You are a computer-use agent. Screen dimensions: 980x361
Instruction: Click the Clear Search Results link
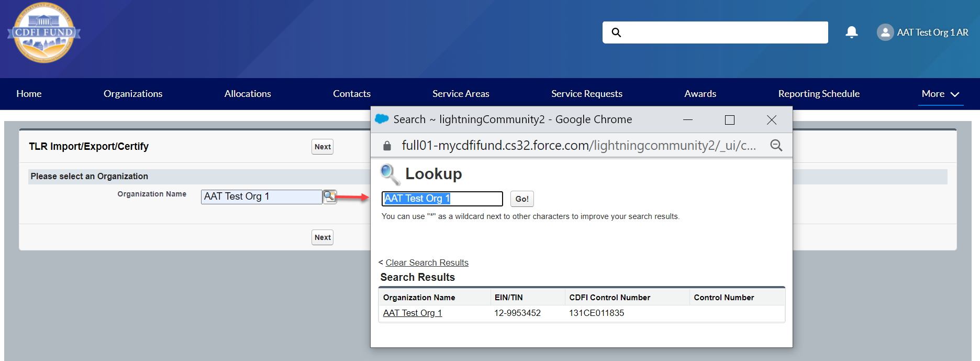click(427, 262)
